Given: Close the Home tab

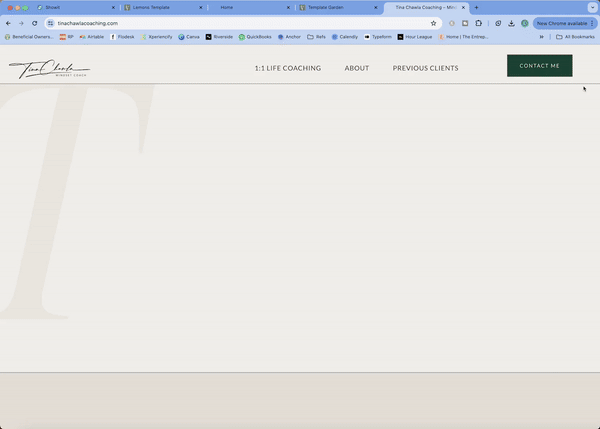Looking at the screenshot, I should [288, 7].
